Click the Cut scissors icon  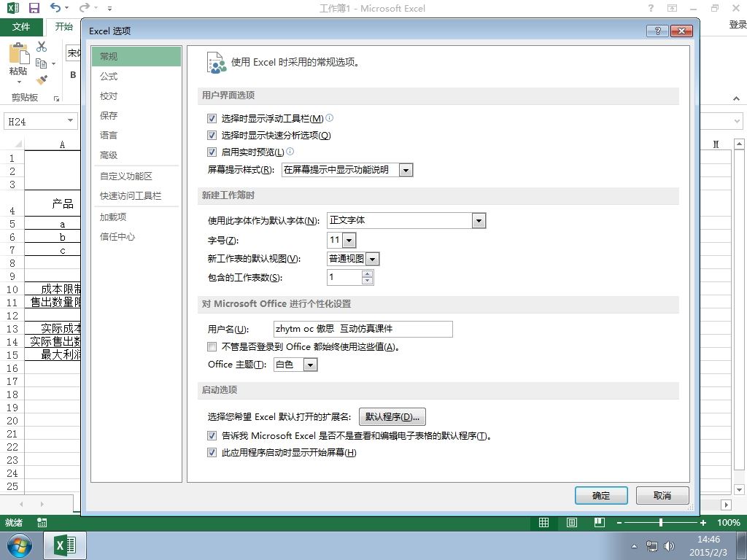tap(42, 46)
